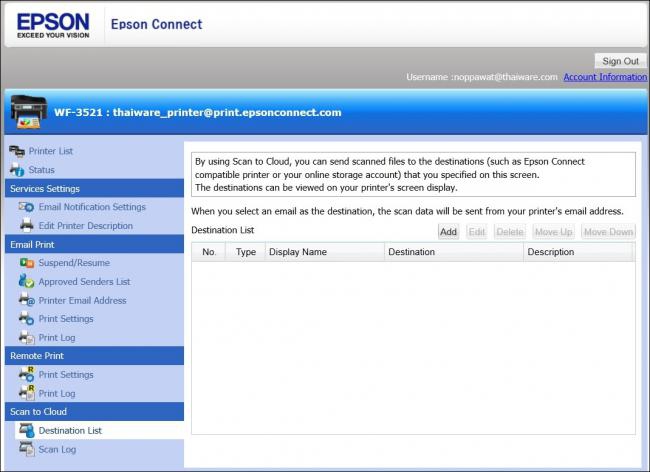Click the Status info icon

coord(17,170)
